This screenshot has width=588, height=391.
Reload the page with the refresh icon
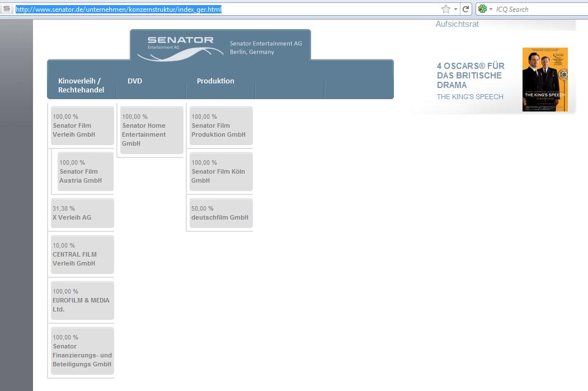pos(465,9)
